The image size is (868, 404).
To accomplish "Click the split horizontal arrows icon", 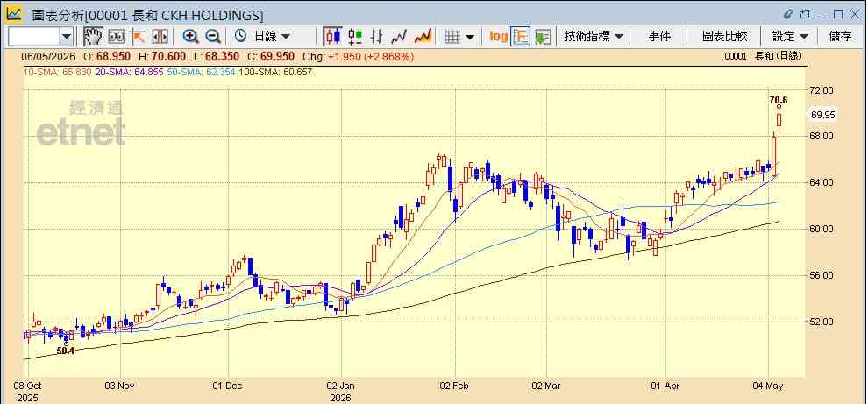I will coord(160,37).
